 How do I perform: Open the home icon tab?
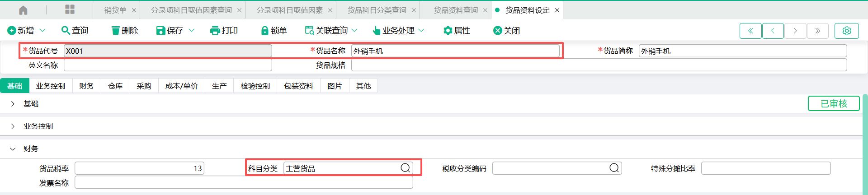(x=23, y=10)
